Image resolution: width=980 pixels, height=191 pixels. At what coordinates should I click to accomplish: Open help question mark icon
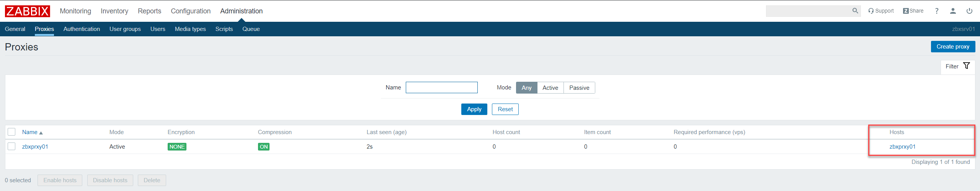click(x=937, y=11)
